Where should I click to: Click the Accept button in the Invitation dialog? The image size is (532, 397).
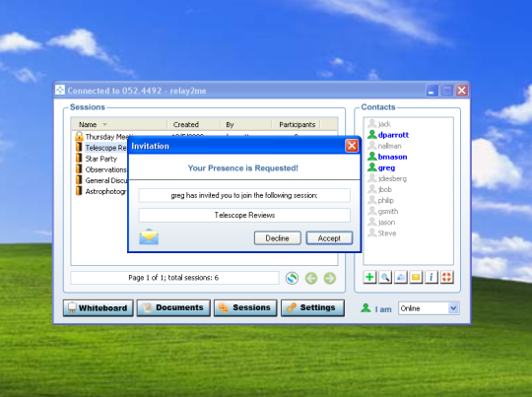pyautogui.click(x=329, y=238)
